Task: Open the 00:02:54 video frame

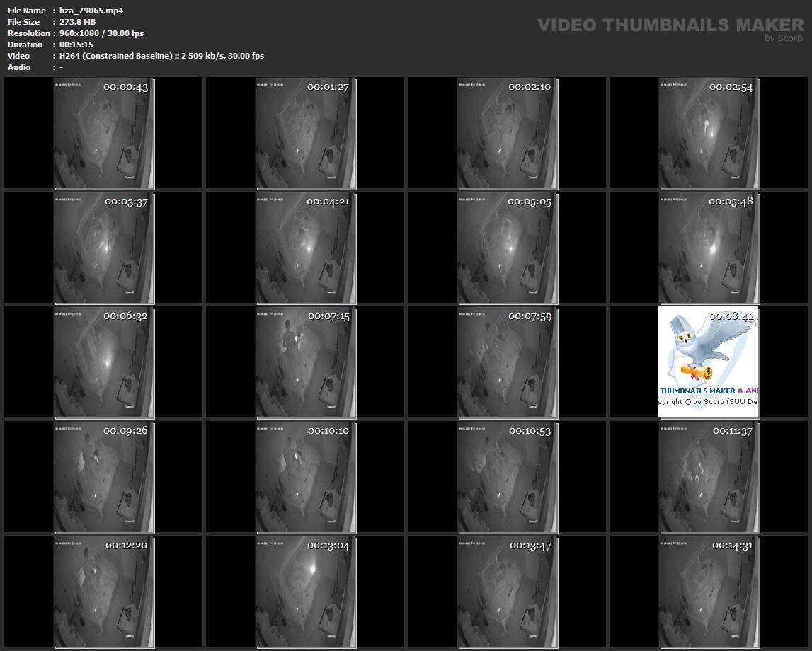Action: tap(708, 134)
